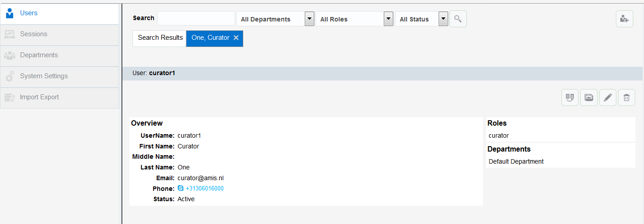Select Users in the sidebar
Viewport: 644px width, 224px height.
[29, 13]
